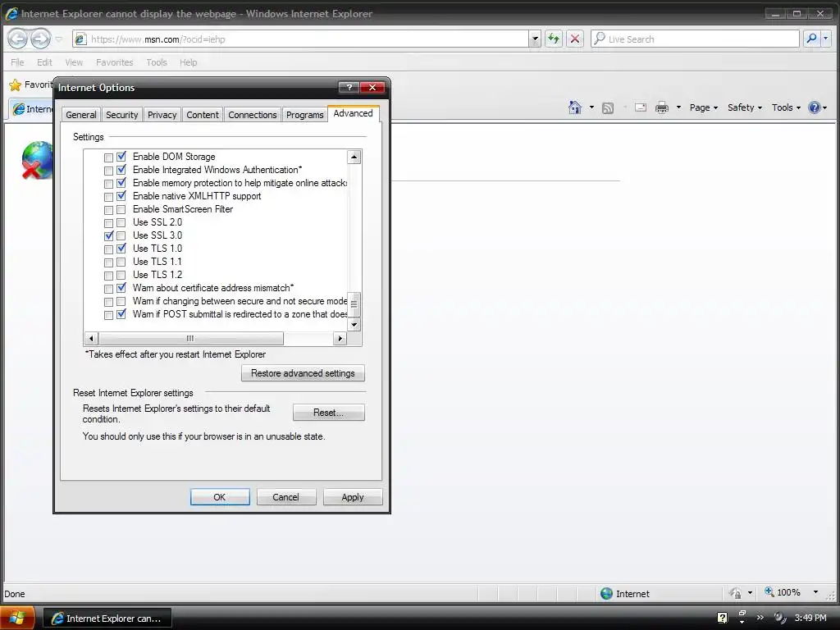Image resolution: width=840 pixels, height=630 pixels.
Task: Click the RSS Feeds icon
Action: pyautogui.click(x=608, y=107)
